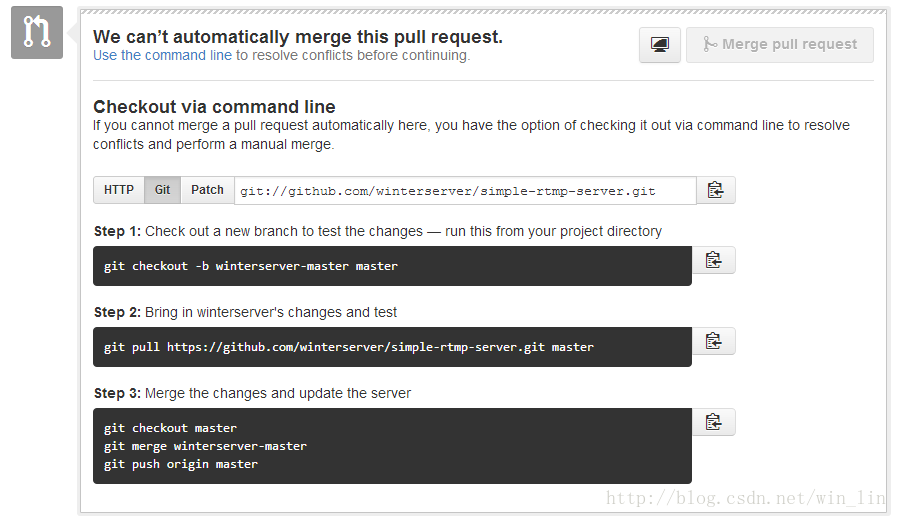Screen dimensions: 897x518
Task: Click the git checkout master line in Step 3
Action: tap(170, 428)
